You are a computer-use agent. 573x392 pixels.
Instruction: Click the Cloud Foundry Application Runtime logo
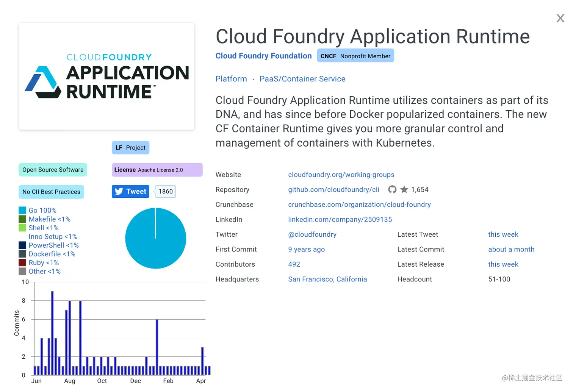coord(106,76)
